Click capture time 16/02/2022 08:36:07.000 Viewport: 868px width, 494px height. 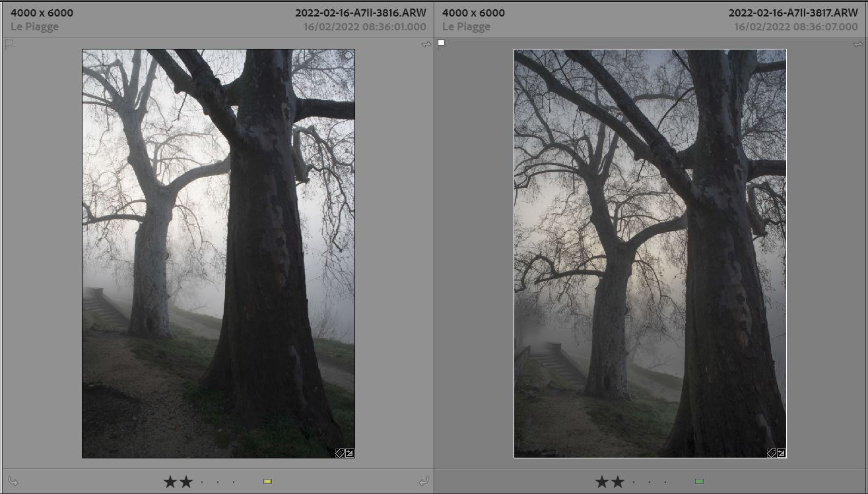pos(796,27)
